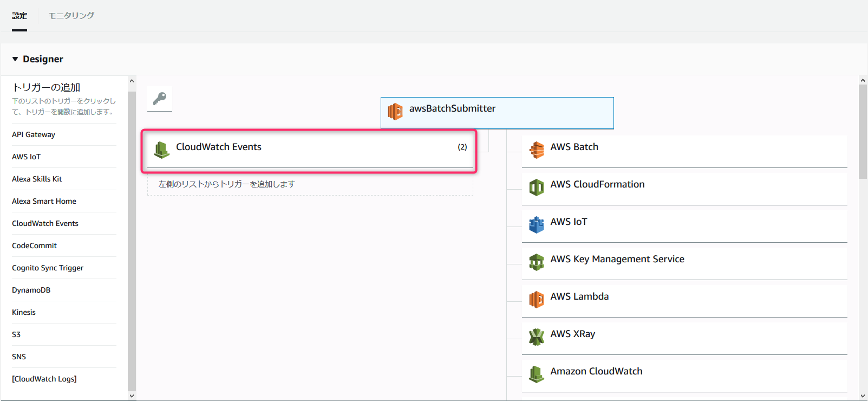This screenshot has width=868, height=401.
Task: Click trigger list scrollbar down arrow
Action: point(132,396)
